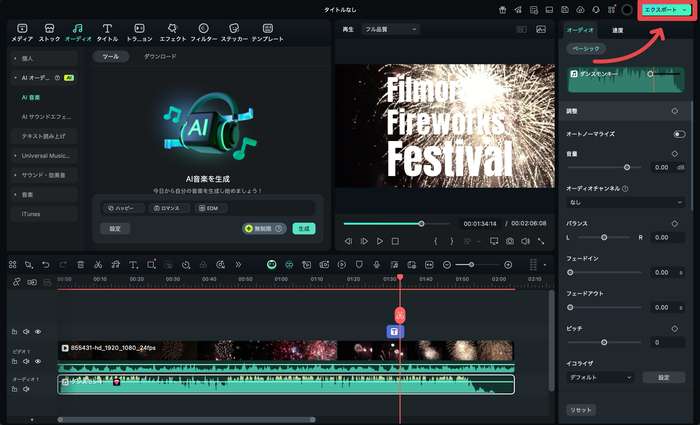Open the タイトル tab
The image size is (700, 425).
click(107, 33)
